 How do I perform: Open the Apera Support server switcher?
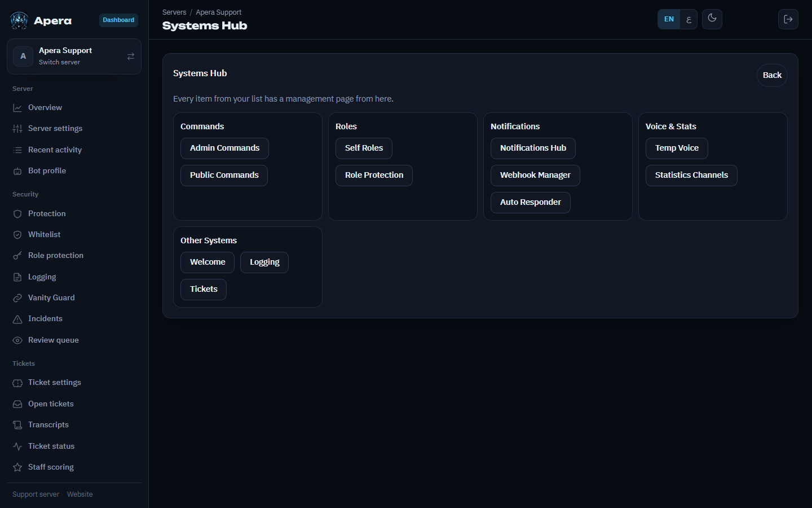[74, 56]
